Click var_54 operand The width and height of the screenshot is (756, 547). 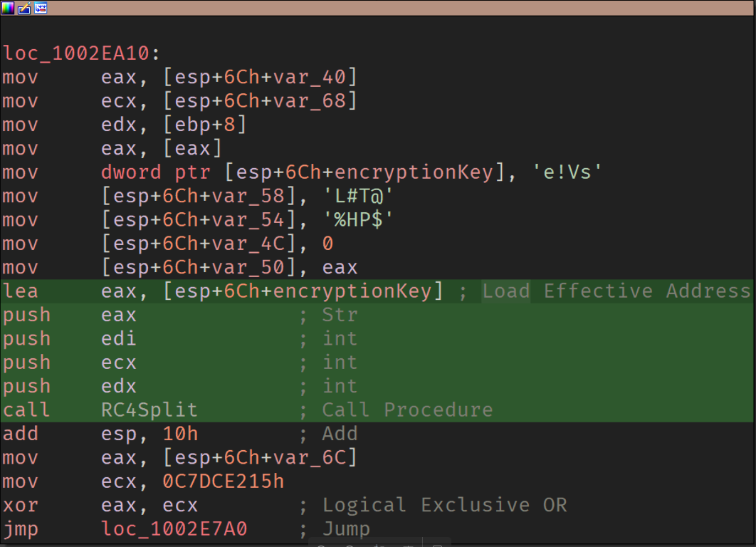tap(248, 219)
